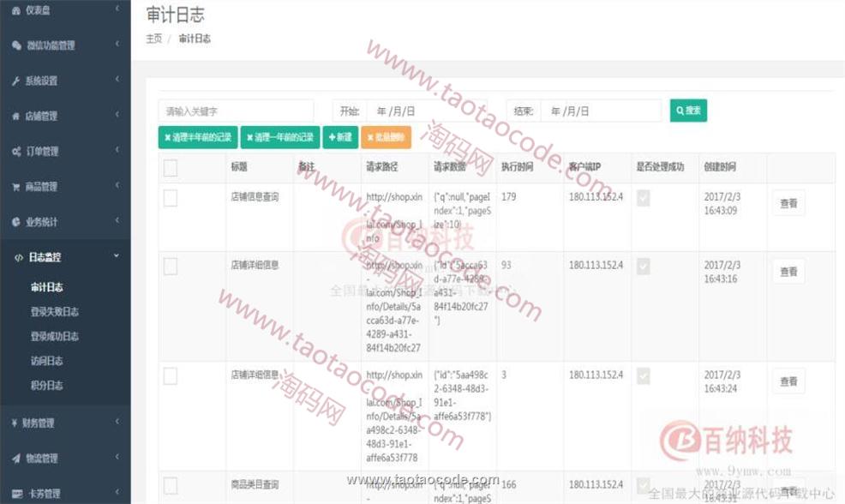Select the checkbox for the execution-time 93 row

171,267
